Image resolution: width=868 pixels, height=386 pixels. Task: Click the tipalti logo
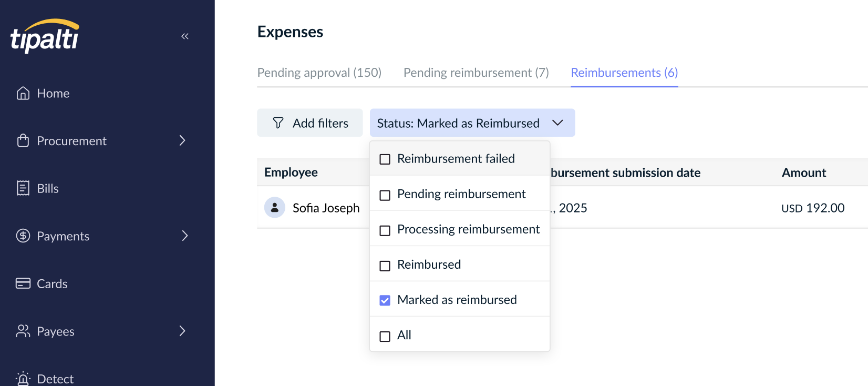pos(45,36)
